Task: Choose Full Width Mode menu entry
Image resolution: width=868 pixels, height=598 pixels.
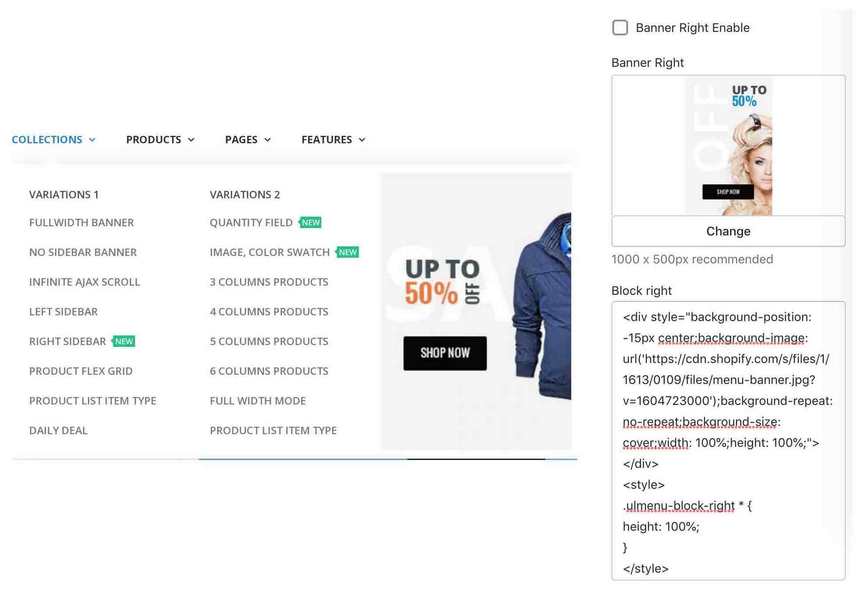Action: click(x=257, y=401)
